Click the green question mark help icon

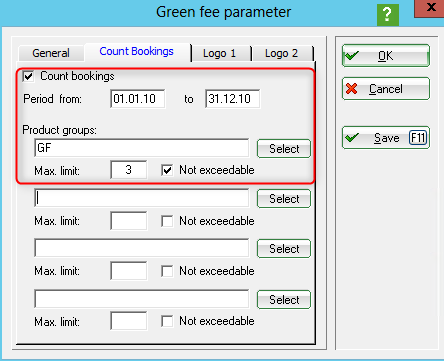tap(388, 15)
